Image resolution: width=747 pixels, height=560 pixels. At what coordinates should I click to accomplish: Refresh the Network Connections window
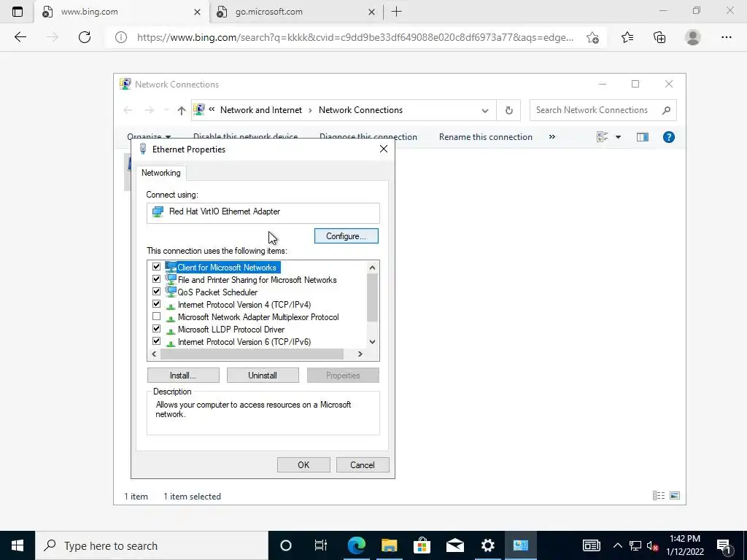click(508, 111)
